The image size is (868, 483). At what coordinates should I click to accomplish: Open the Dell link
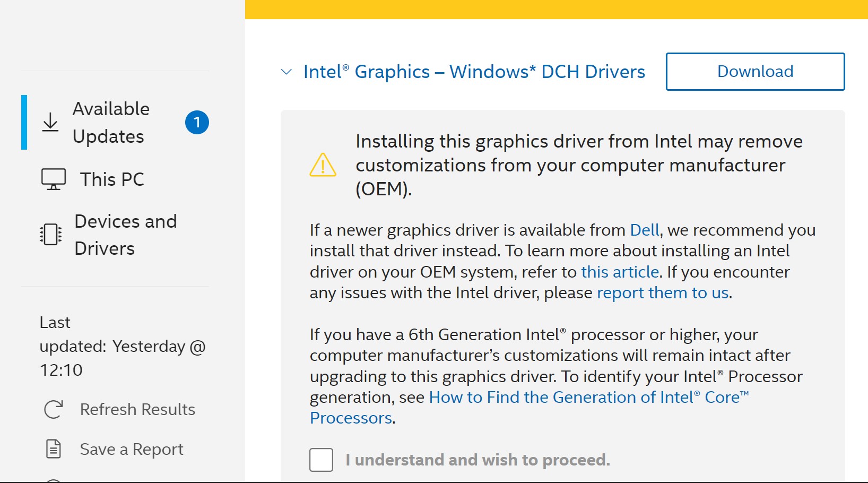click(x=643, y=230)
